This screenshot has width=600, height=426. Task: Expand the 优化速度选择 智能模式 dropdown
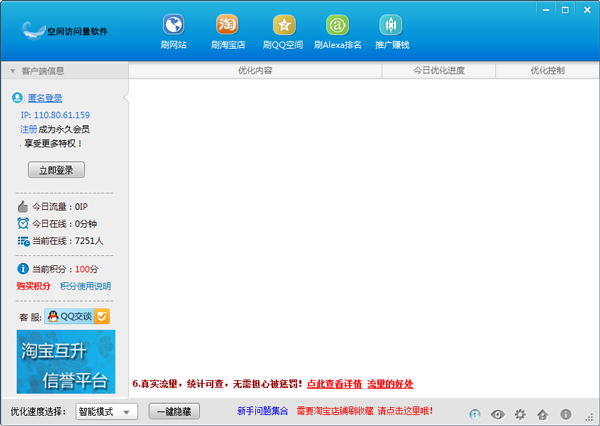click(106, 411)
